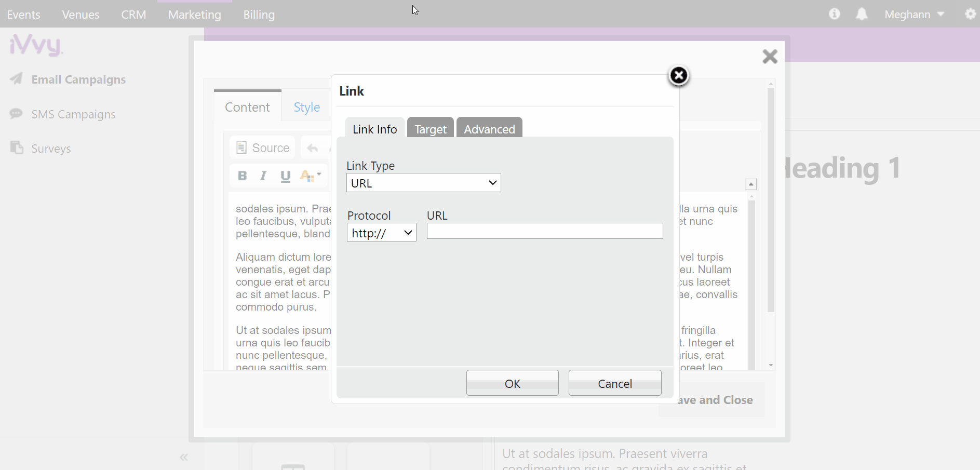This screenshot has width=980, height=470.
Task: Click the undo arrow in editor toolbar
Action: pos(312,149)
